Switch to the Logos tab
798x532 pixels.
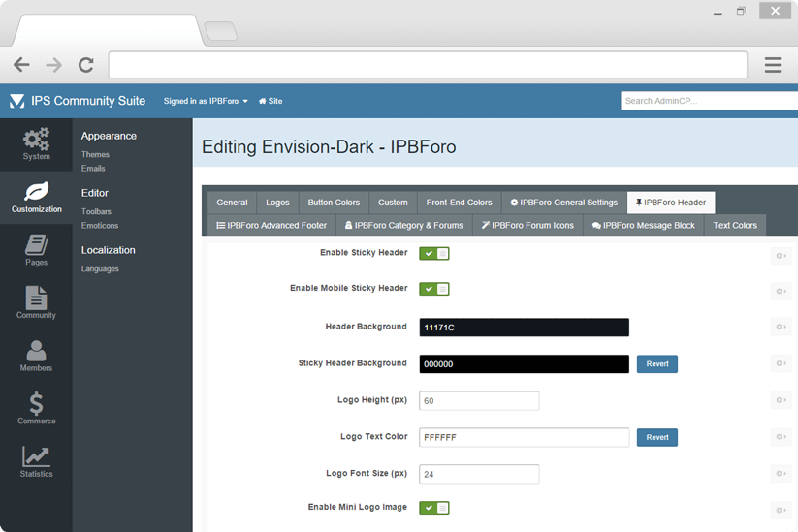click(277, 203)
